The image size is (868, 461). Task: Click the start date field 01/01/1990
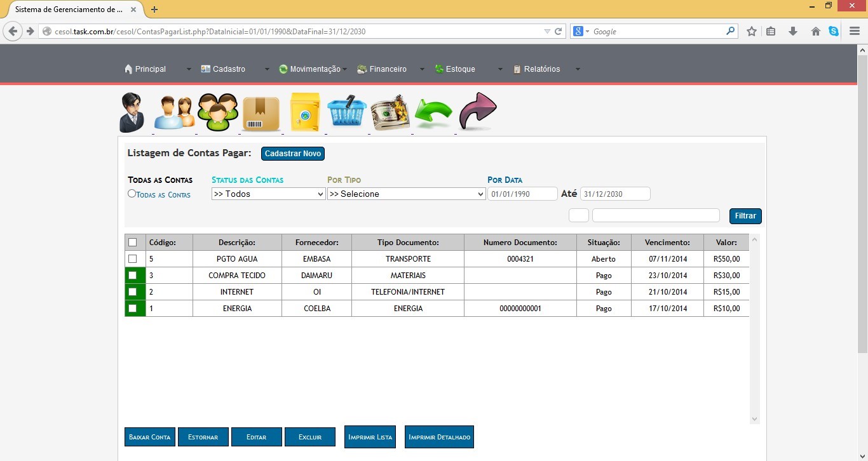click(x=522, y=194)
